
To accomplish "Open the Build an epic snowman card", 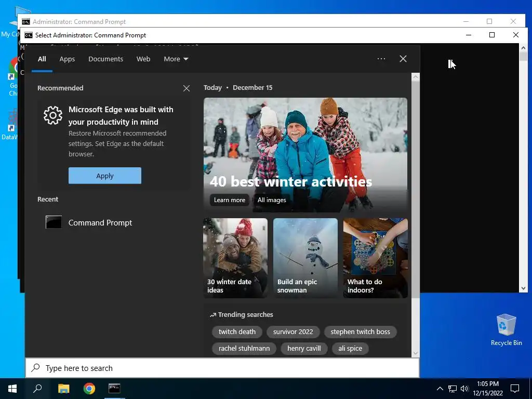I will 305,258.
